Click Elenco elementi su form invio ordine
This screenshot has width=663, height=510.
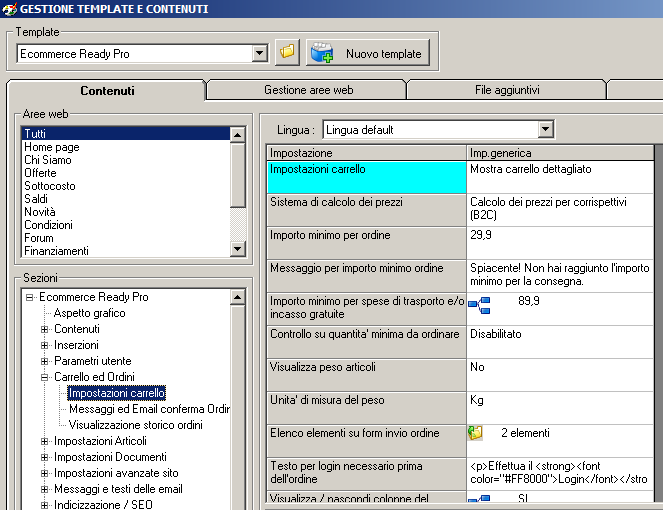tap(367, 441)
